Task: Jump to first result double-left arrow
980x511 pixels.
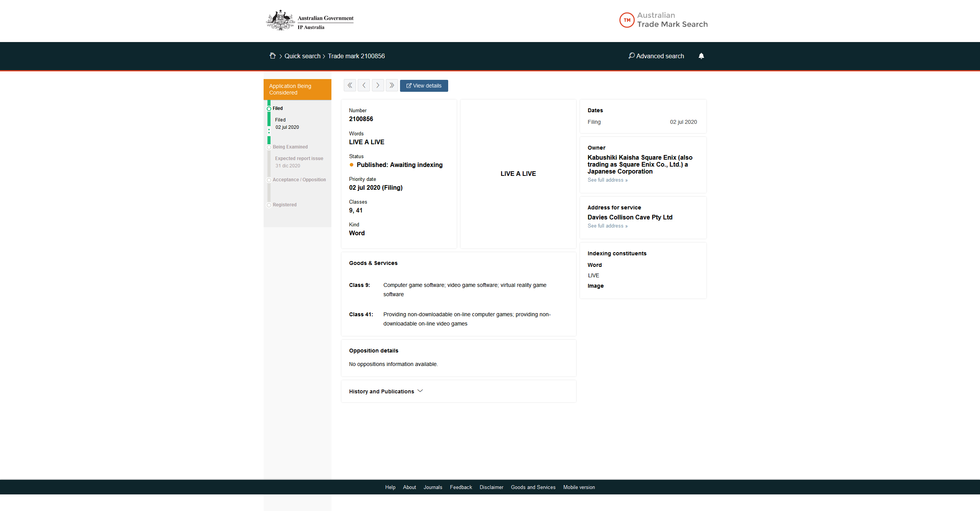Action: 350,85
